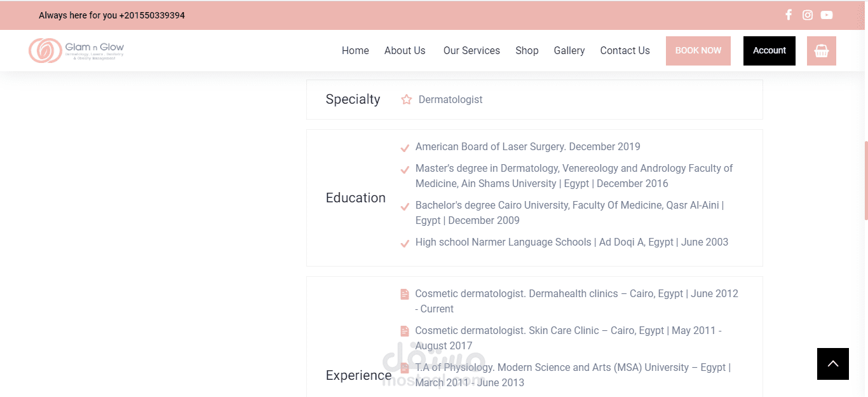Open the Facebook social icon
This screenshot has height=397, width=868.
click(x=789, y=15)
